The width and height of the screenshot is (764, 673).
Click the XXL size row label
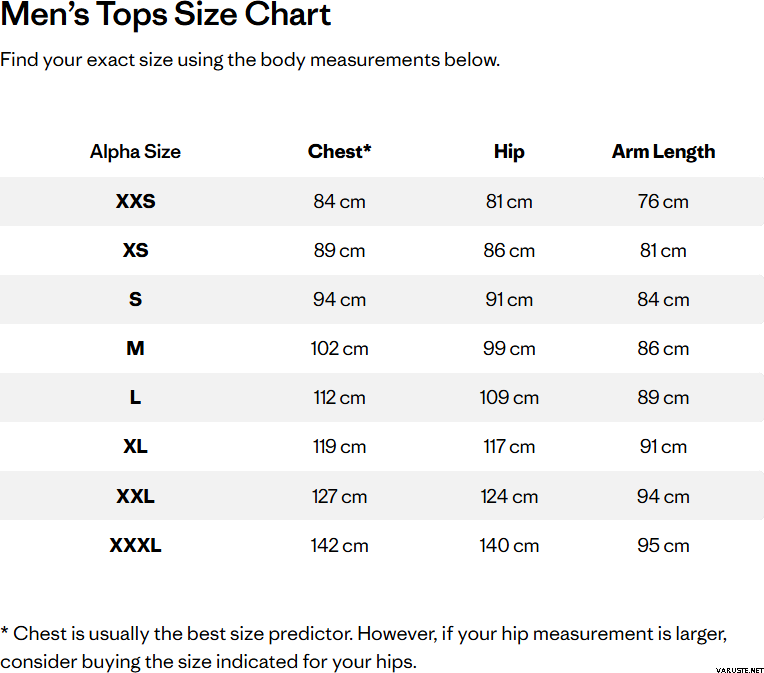135,496
